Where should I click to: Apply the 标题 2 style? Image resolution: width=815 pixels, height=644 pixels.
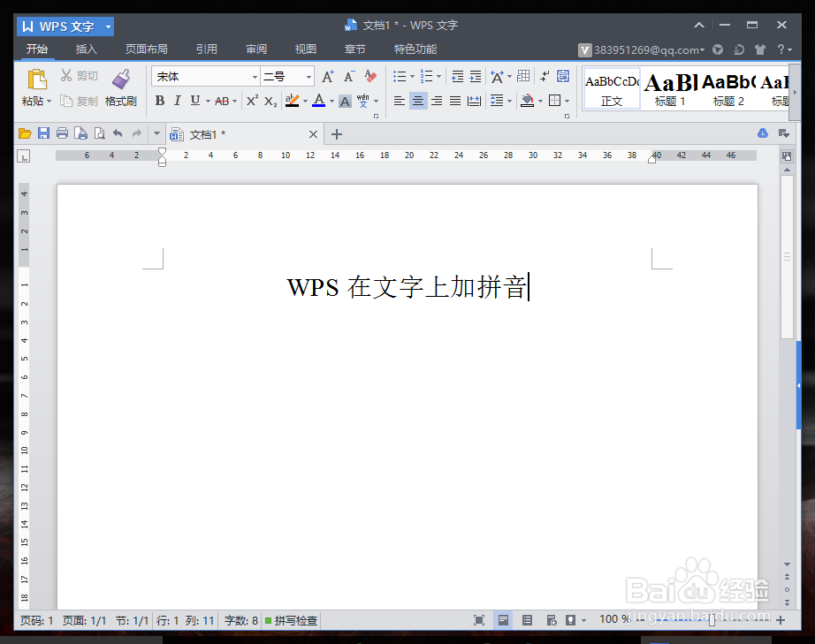click(728, 89)
